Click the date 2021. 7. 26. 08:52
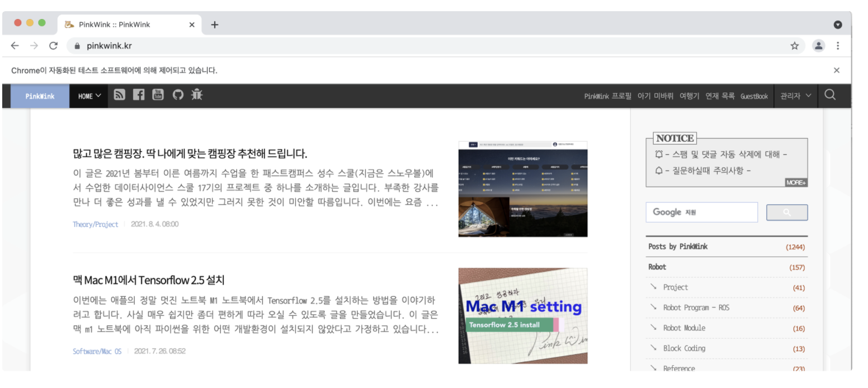Screen dimensions: 868x388 [160, 352]
